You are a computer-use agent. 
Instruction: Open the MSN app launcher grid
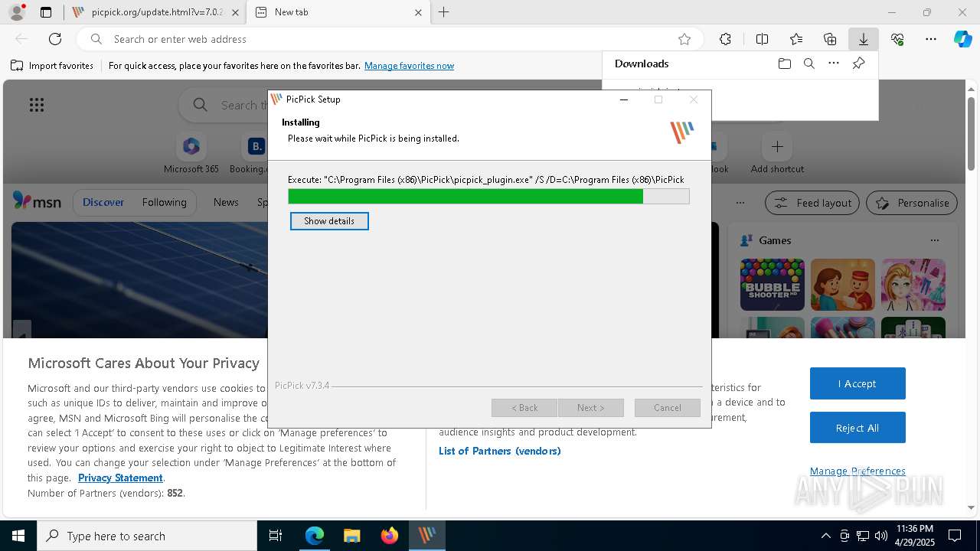(37, 105)
